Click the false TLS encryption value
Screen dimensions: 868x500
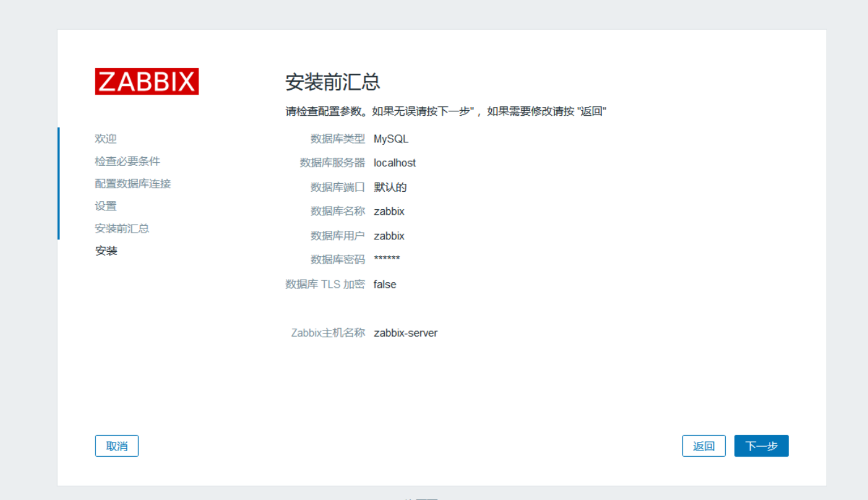pyautogui.click(x=385, y=284)
